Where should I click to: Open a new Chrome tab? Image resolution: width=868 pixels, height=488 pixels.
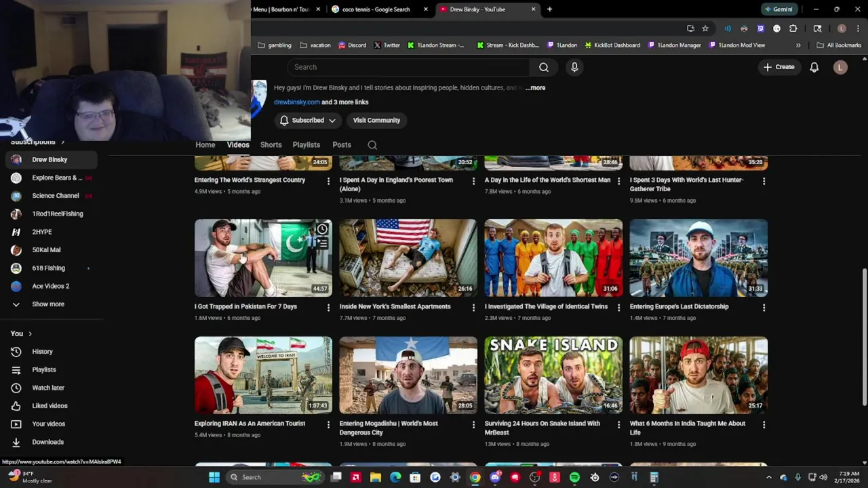point(549,9)
